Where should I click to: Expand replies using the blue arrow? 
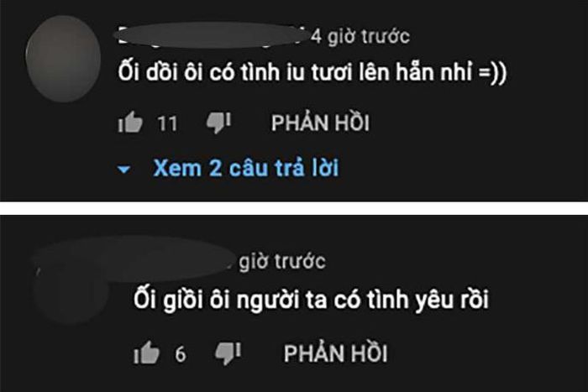click(123, 170)
